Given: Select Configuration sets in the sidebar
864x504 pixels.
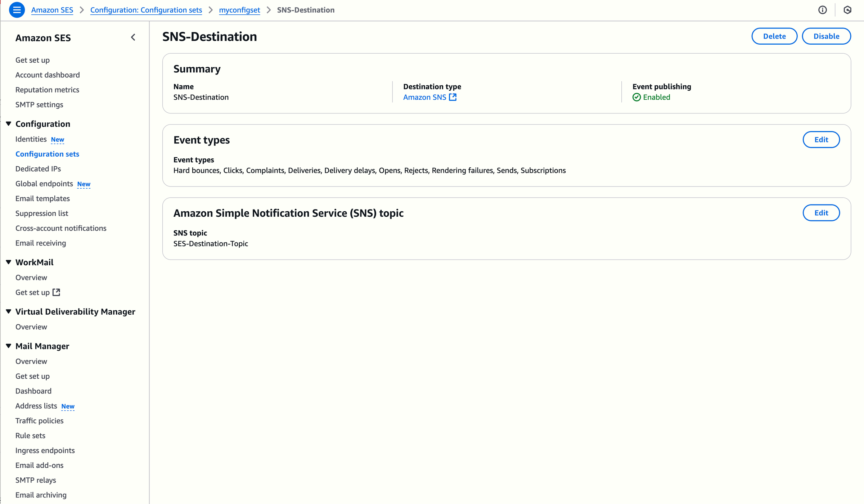Looking at the screenshot, I should [47, 154].
